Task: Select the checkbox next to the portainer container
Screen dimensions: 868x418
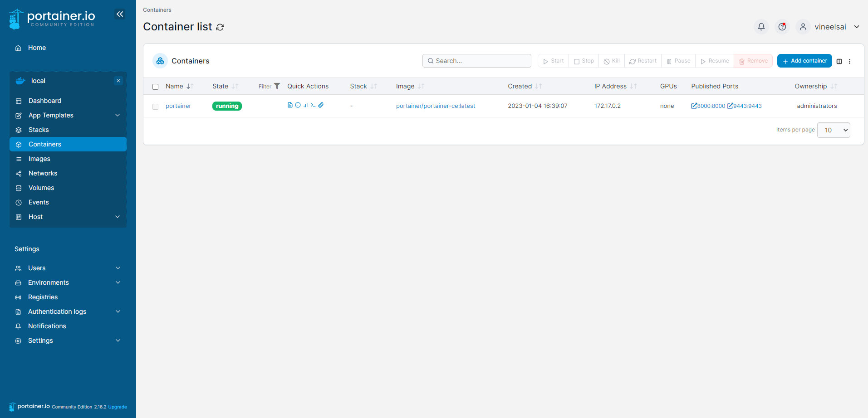Action: (x=155, y=106)
